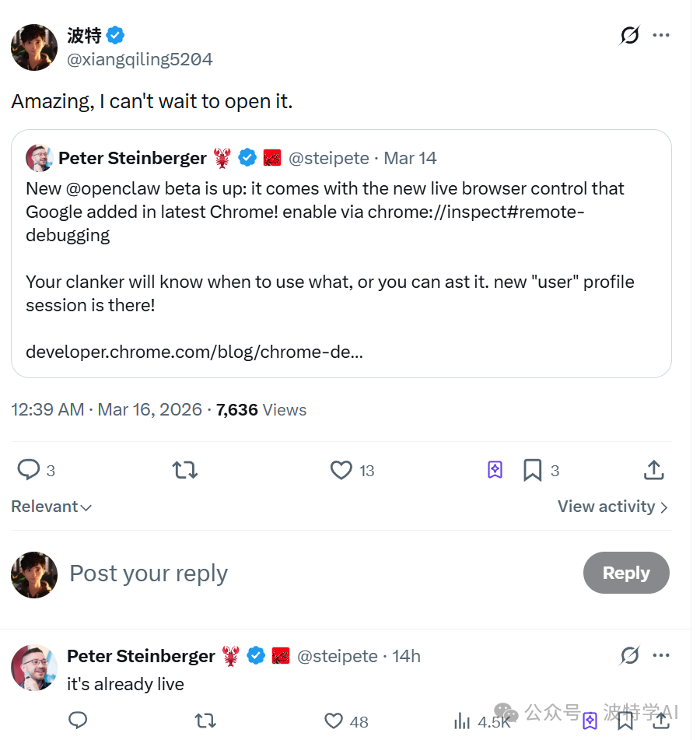Open View activity
Viewport: 700px width, 740px height.
(x=613, y=507)
